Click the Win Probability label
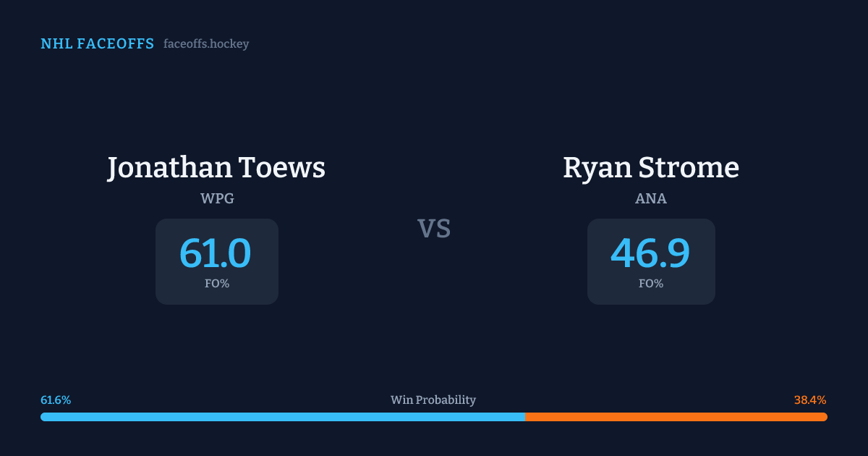 (433, 400)
